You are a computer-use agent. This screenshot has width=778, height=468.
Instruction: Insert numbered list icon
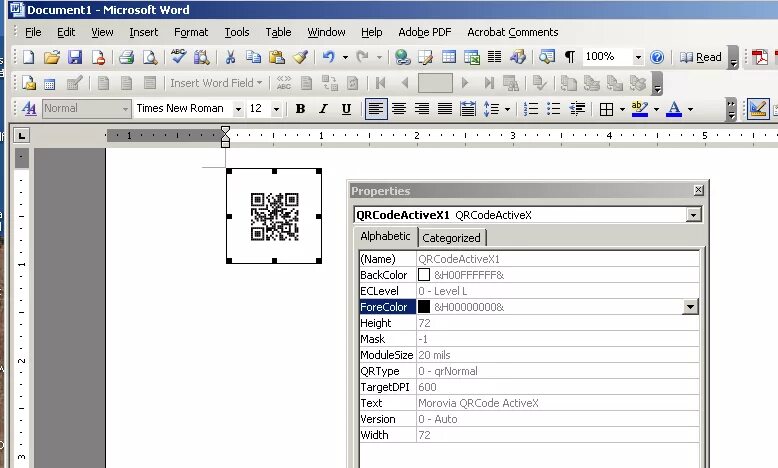click(x=531, y=109)
